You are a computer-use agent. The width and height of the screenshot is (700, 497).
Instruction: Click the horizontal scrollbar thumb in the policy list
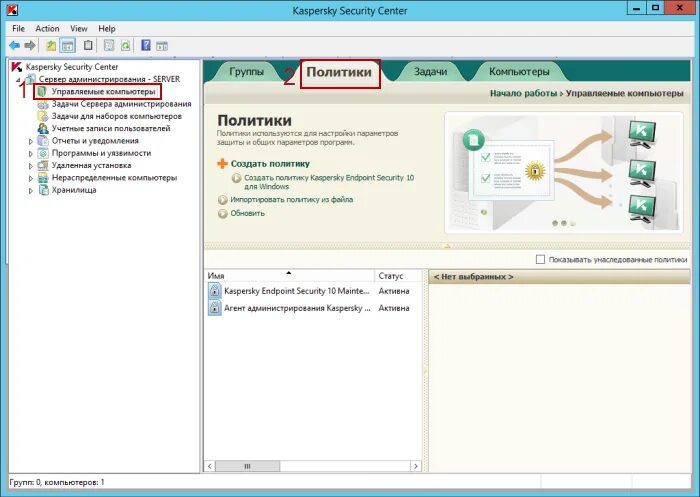[247, 466]
